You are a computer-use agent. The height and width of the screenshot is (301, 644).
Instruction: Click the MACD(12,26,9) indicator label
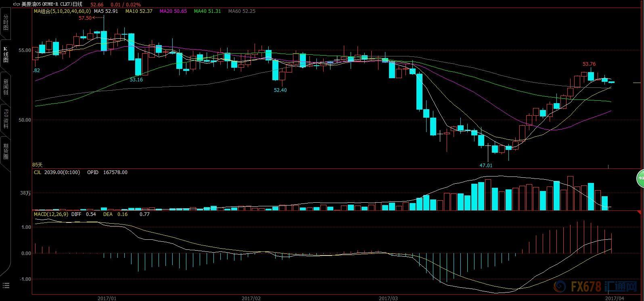click(51, 214)
